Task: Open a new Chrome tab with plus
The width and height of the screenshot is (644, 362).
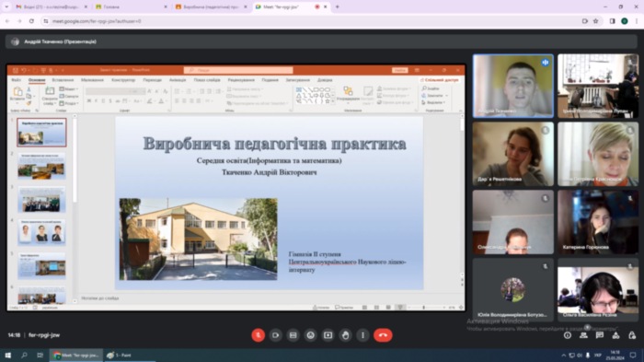Action: pos(338,7)
